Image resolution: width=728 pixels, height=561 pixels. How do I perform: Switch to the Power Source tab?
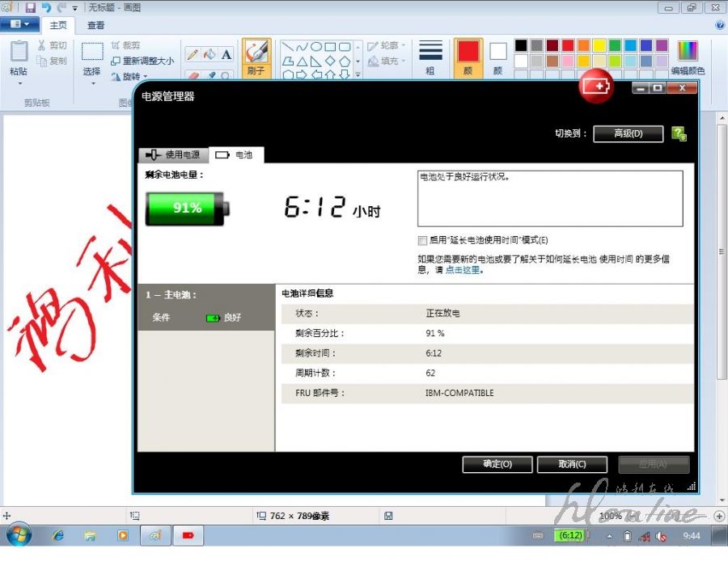173,154
